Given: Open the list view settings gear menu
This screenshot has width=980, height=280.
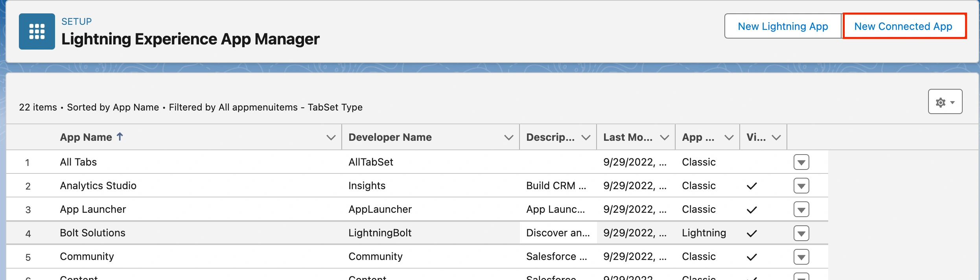Looking at the screenshot, I should tap(945, 102).
